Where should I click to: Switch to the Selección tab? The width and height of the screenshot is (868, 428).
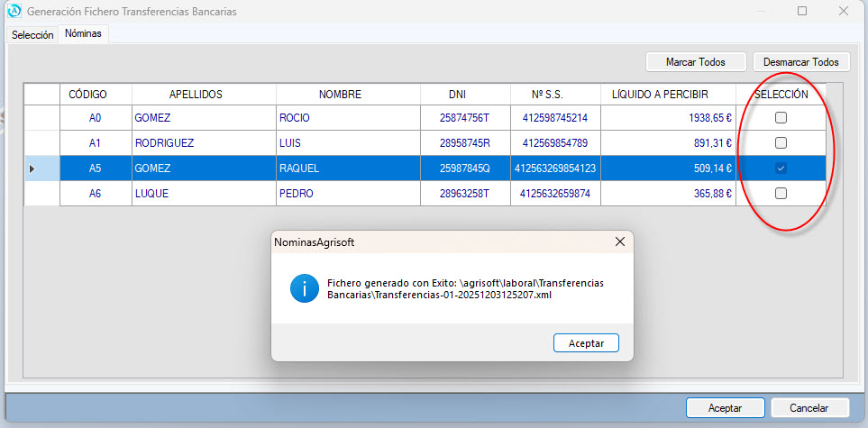[32, 34]
